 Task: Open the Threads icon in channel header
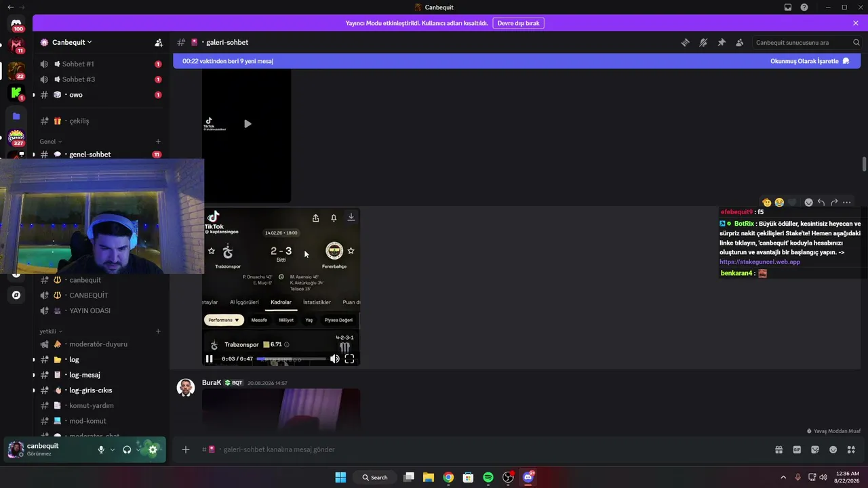685,42
